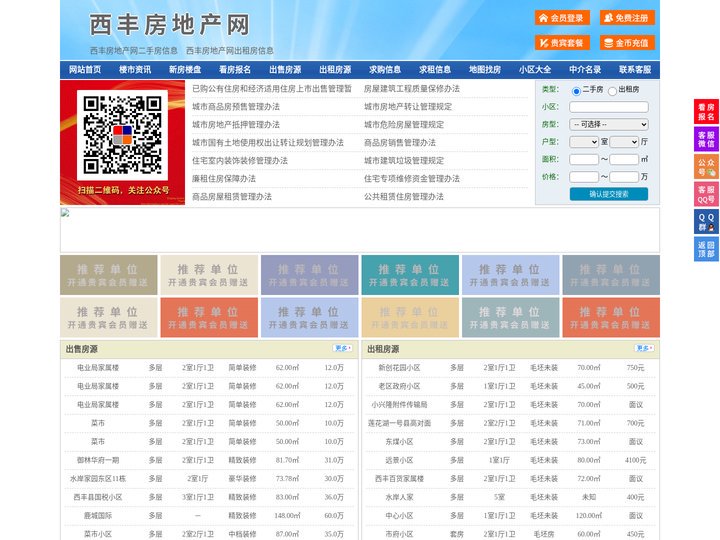
Task: Click the 西丰房地产网 site logo
Action: tap(169, 25)
